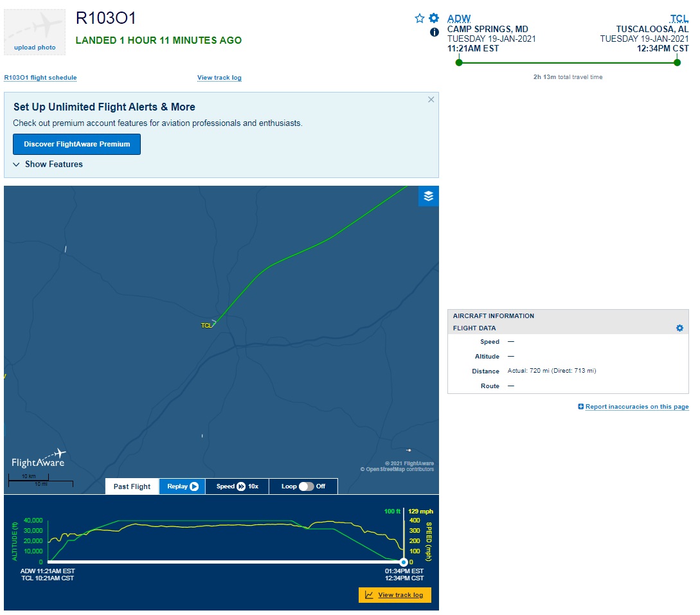Click arrival dot on travel progress line
The width and height of the screenshot is (700, 615).
pos(678,62)
